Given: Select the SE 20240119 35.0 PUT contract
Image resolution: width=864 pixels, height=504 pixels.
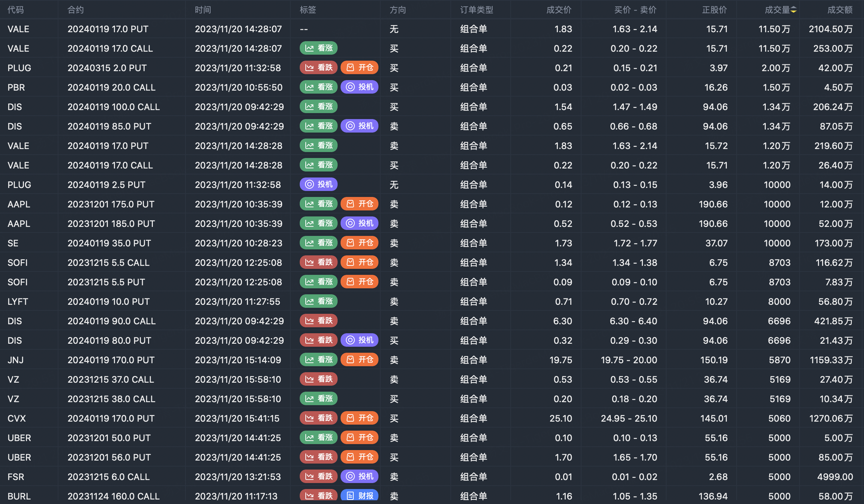Looking at the screenshot, I should [x=109, y=243].
